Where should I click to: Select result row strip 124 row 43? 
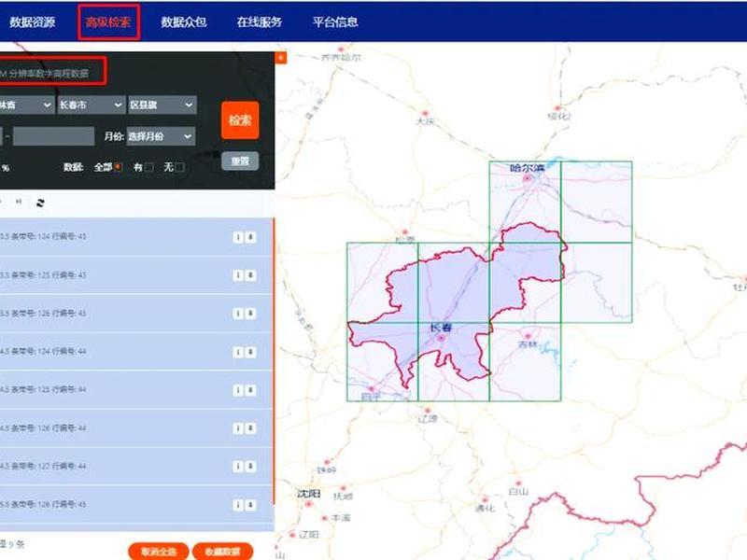(136, 237)
